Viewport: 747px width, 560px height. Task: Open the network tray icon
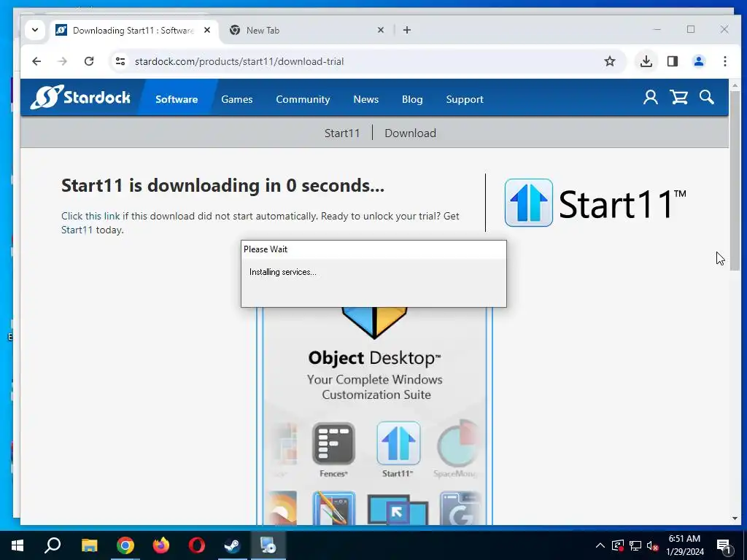coord(635,545)
